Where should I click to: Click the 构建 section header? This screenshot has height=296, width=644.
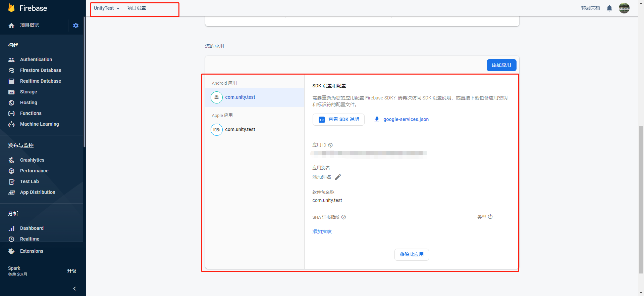click(13, 45)
